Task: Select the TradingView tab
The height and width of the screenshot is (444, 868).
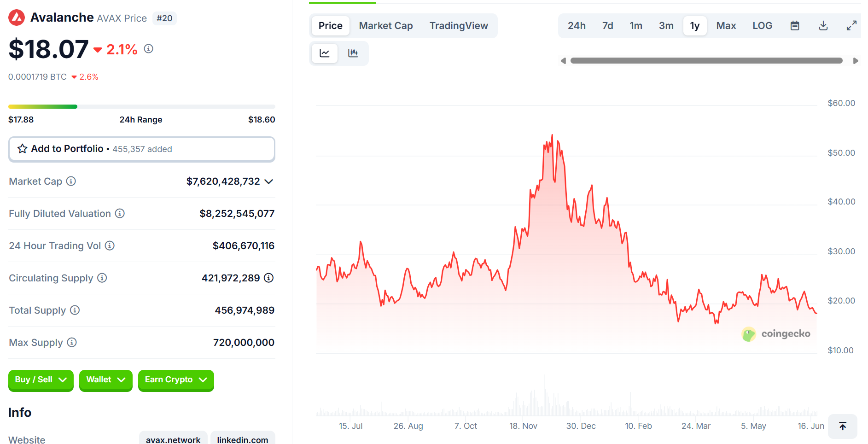Action: click(459, 26)
